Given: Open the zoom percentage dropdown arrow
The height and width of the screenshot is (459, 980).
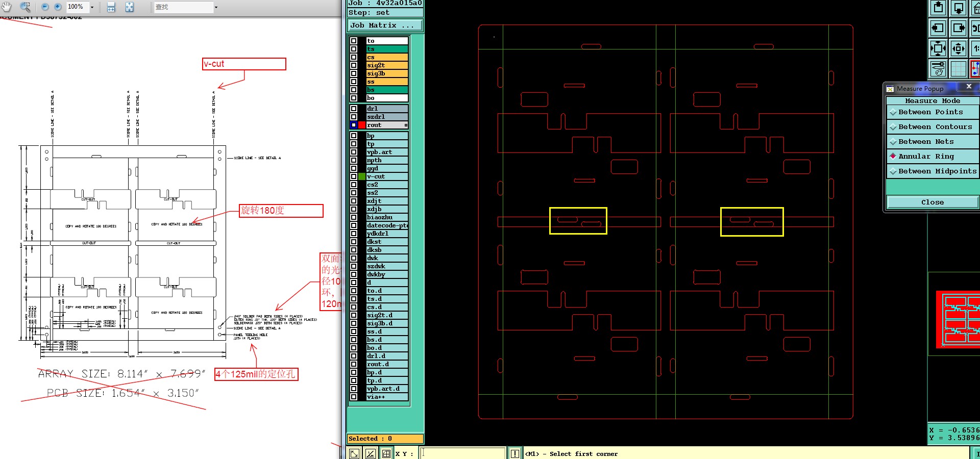Looking at the screenshot, I should pos(92,7).
